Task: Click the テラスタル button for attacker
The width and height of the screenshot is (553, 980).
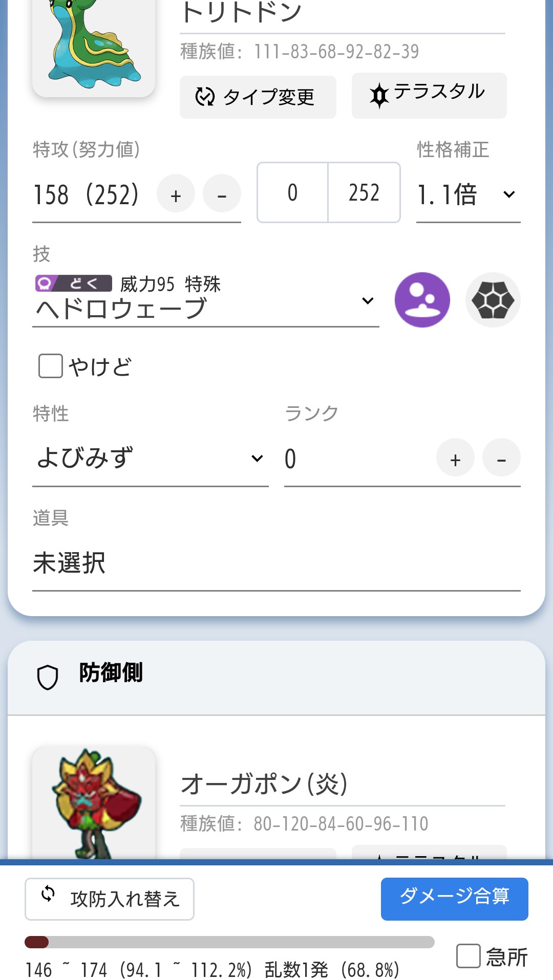Action: pyautogui.click(x=429, y=96)
